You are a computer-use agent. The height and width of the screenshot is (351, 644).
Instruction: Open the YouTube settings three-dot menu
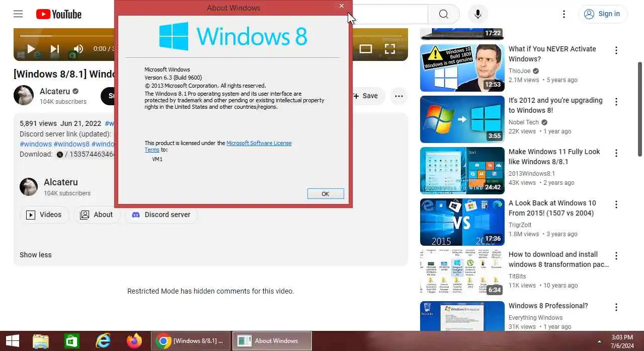(x=564, y=14)
